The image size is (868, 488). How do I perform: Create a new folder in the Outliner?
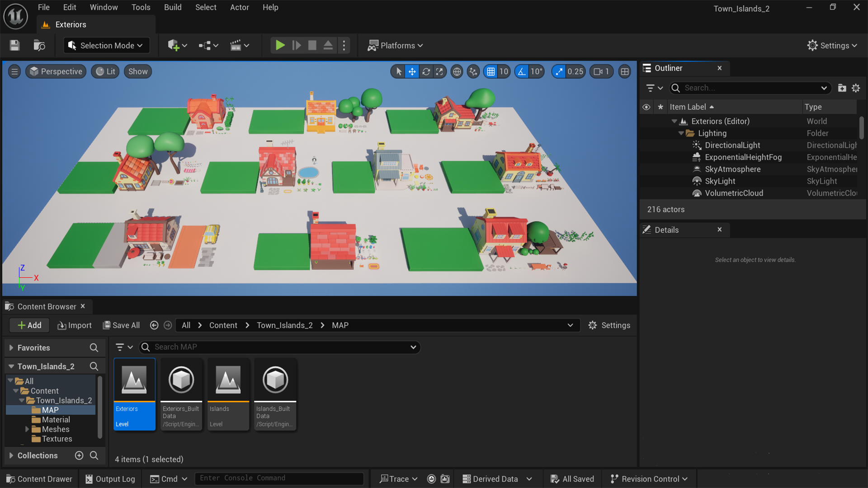coord(842,88)
